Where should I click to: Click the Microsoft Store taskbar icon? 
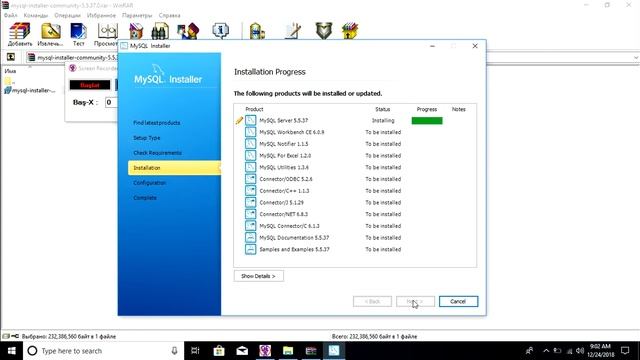(x=219, y=351)
